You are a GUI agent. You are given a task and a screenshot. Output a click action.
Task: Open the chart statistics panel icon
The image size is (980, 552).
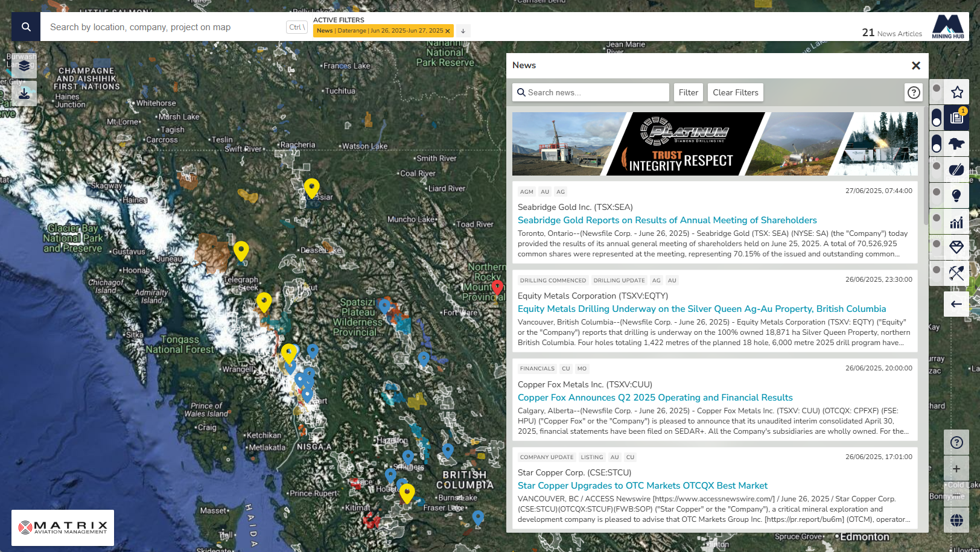pos(956,221)
